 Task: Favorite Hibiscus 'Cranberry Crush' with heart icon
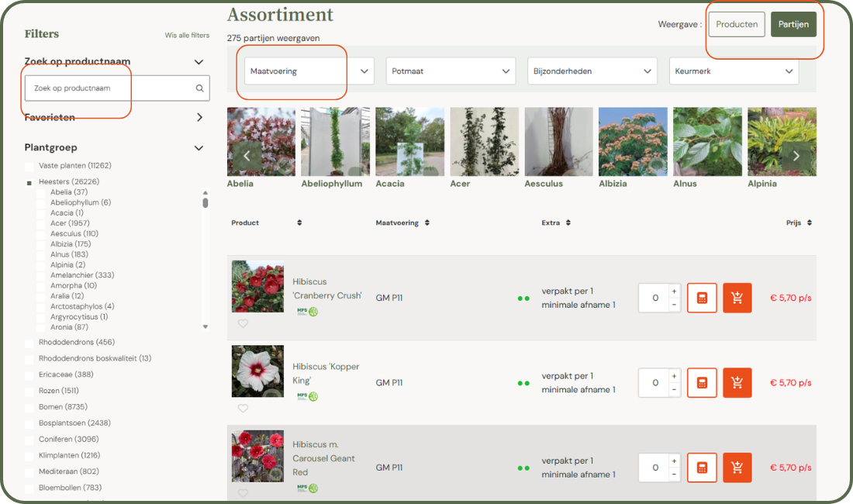[243, 323]
